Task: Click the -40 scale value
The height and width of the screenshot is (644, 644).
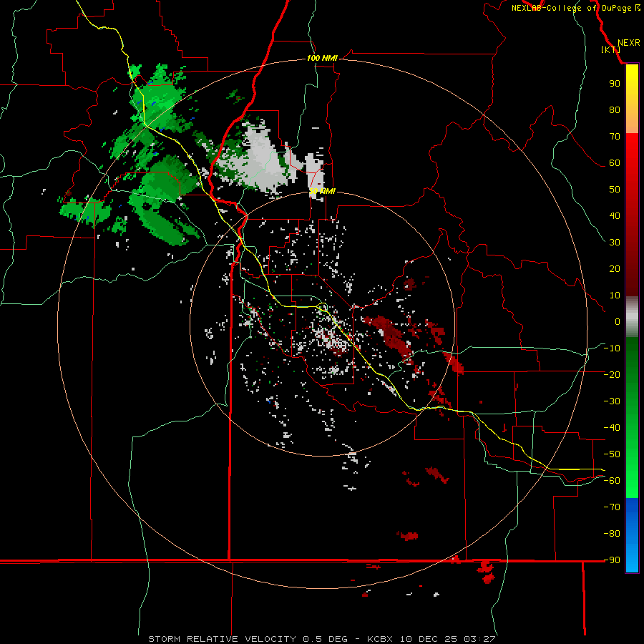Action: [x=612, y=428]
